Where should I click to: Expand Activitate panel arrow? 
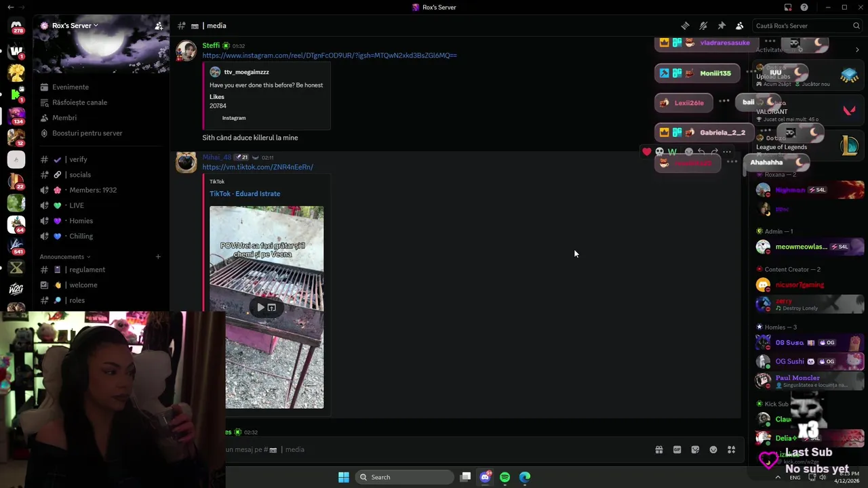[x=857, y=49]
